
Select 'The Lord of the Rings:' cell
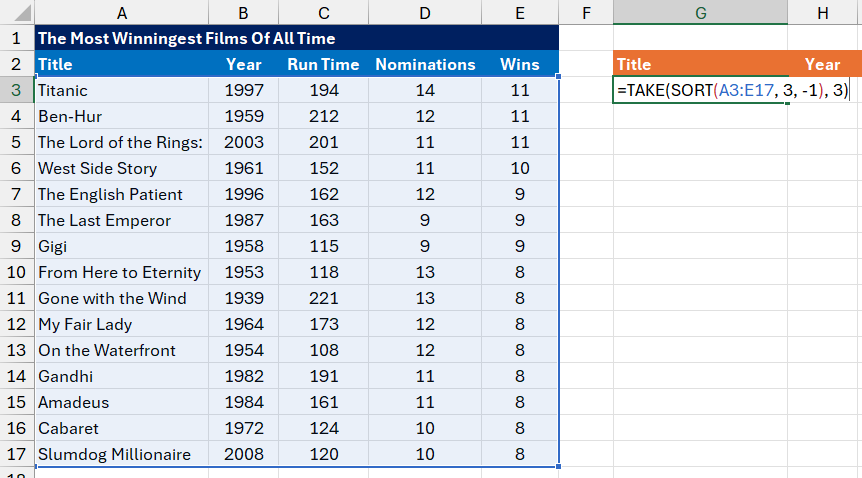coord(121,142)
